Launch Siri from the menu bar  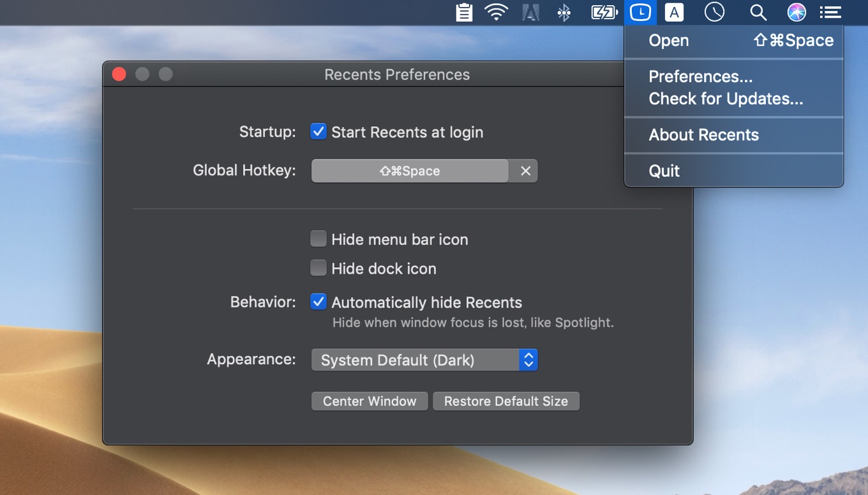[x=797, y=12]
